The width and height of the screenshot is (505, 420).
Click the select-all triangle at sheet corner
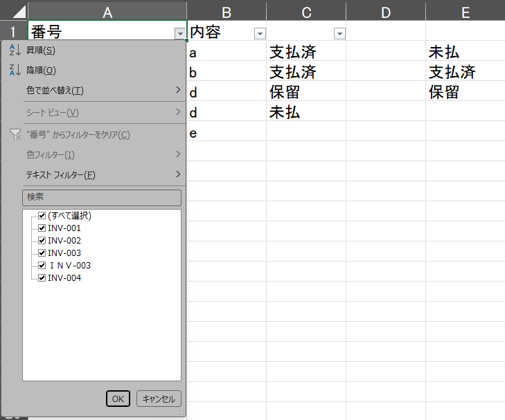(19, 12)
